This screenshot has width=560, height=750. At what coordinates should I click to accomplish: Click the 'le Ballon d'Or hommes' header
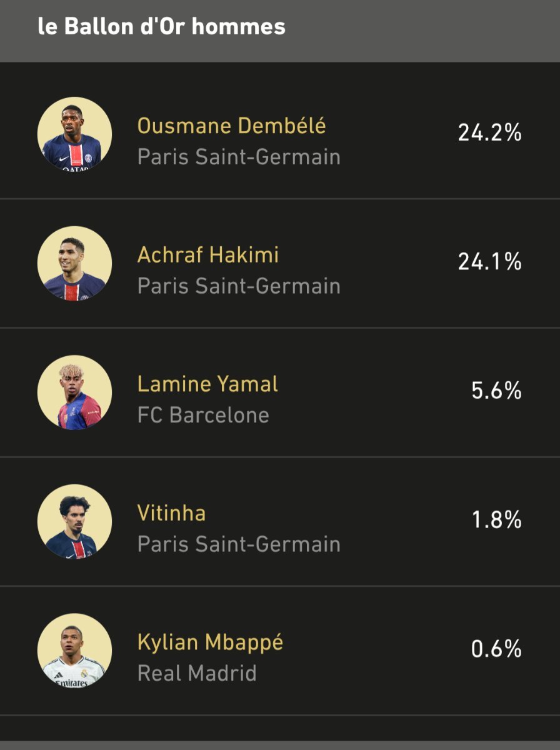[161, 26]
